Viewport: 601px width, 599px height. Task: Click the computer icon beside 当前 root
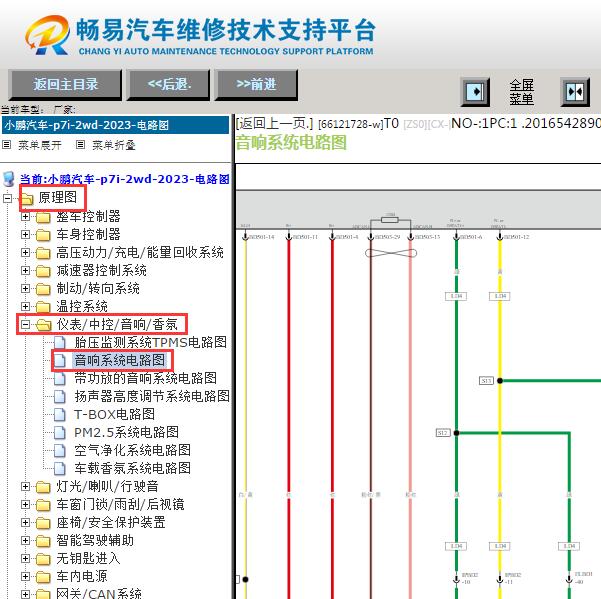pos(9,179)
